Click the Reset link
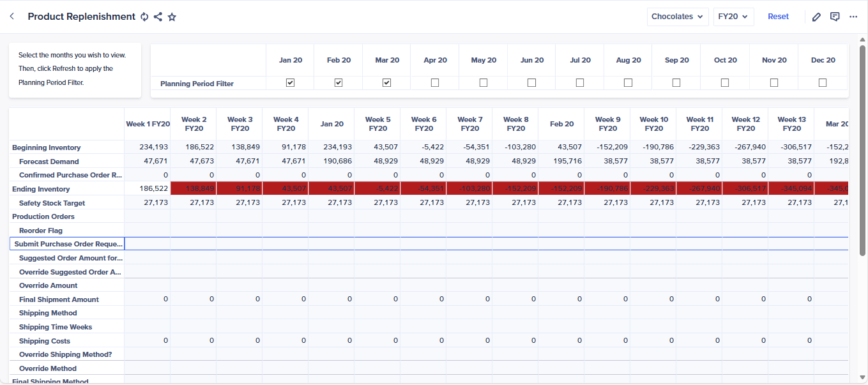The height and width of the screenshot is (385, 868). pos(778,17)
